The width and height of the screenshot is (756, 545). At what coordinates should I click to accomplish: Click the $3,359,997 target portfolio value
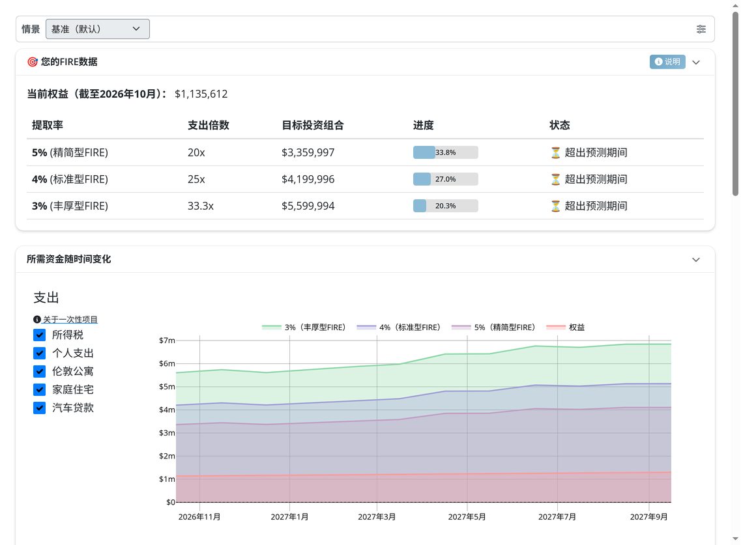tap(308, 153)
